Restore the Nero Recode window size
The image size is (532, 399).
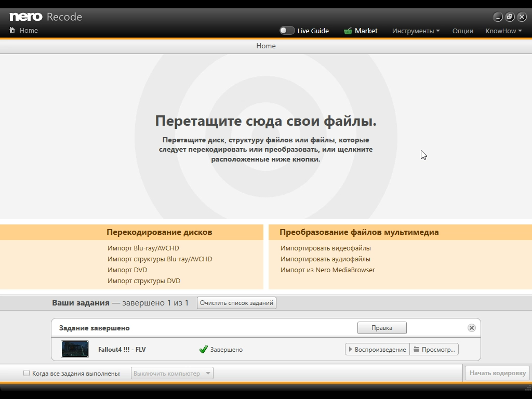click(x=510, y=17)
